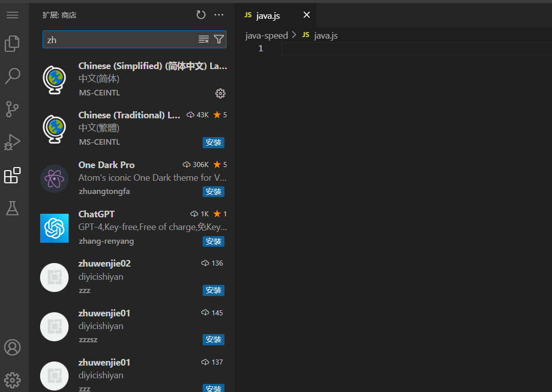Open the Manage gear in activity bar
The image size is (552, 392).
click(12, 380)
